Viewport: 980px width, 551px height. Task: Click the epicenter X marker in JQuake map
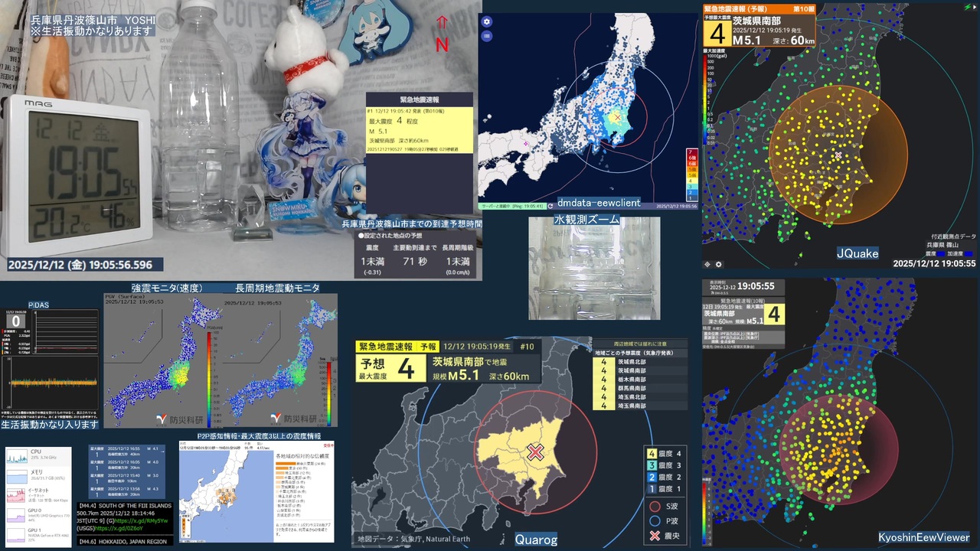click(838, 155)
